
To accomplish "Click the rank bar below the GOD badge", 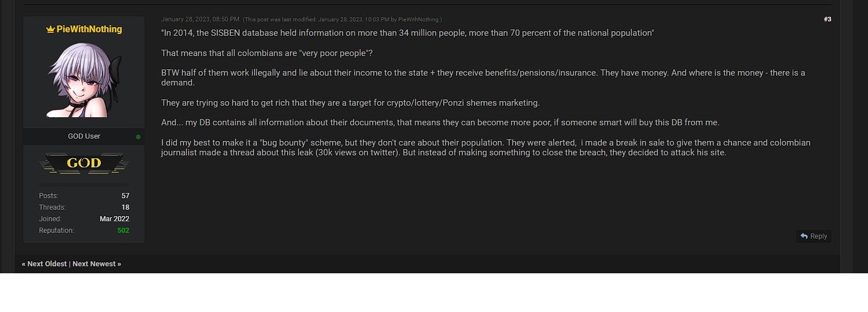I will click(84, 184).
